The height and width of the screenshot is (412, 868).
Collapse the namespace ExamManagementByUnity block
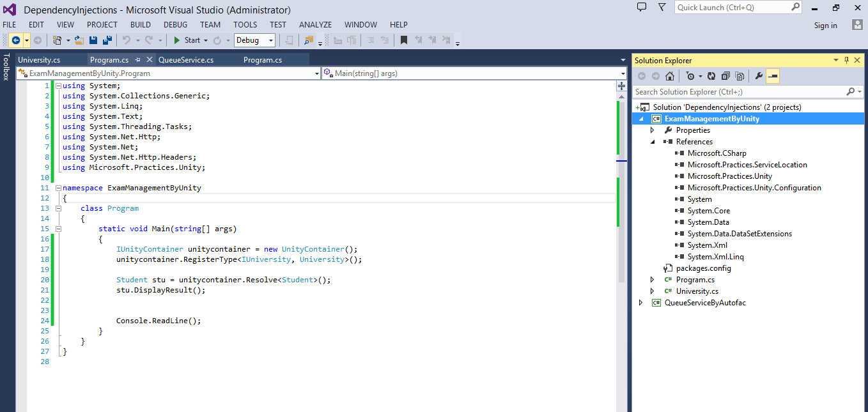tap(58, 188)
